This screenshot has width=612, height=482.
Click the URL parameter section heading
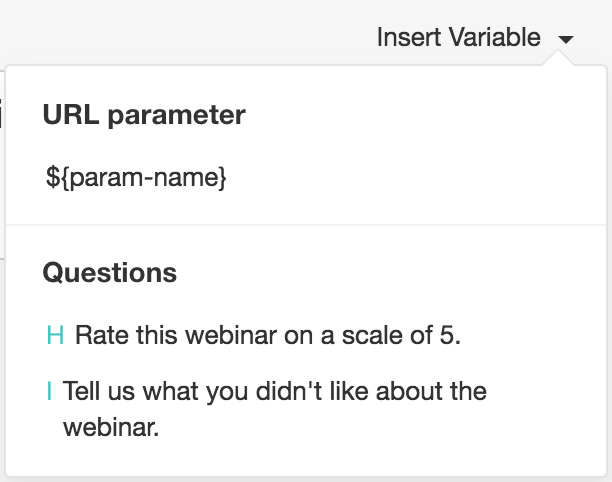tap(144, 115)
